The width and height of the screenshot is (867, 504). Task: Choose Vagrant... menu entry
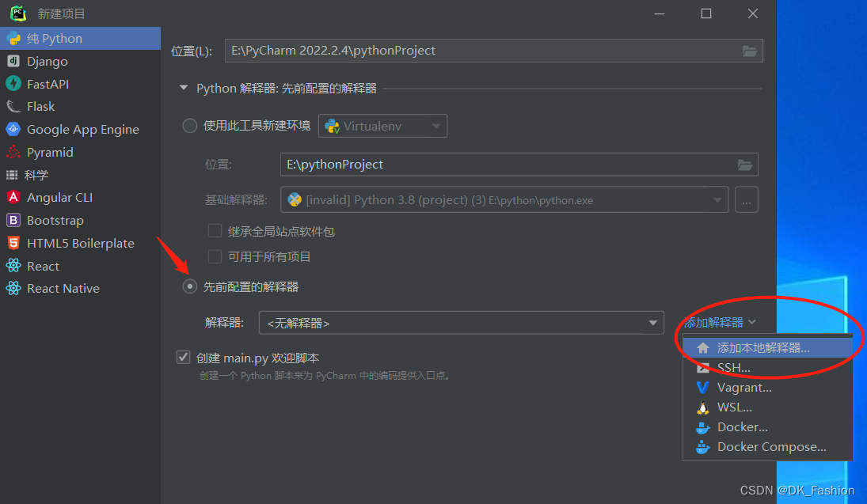pos(768,388)
